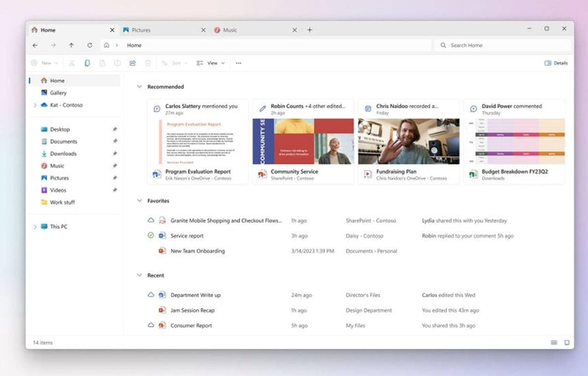
Task: Click the Share icon in the toolbar
Action: pos(132,63)
